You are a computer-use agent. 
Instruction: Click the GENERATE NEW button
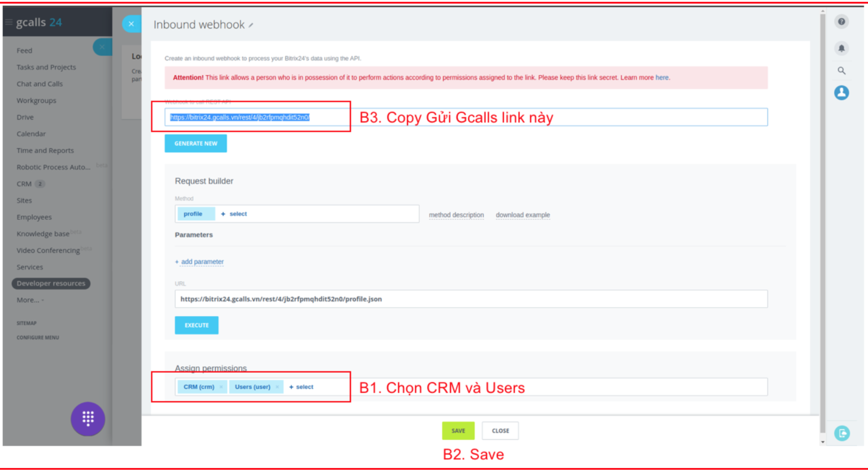click(x=195, y=143)
